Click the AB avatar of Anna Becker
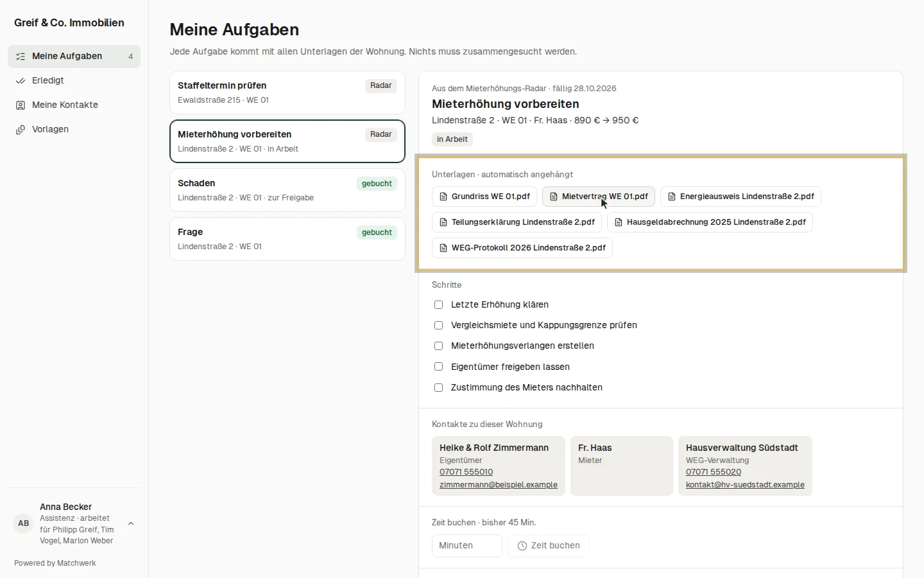 tap(24, 523)
